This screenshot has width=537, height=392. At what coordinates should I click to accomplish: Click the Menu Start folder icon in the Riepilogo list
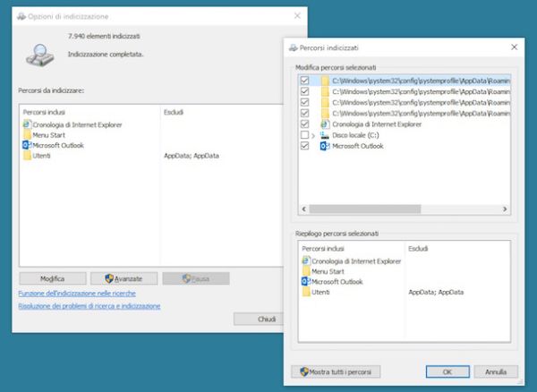[306, 271]
